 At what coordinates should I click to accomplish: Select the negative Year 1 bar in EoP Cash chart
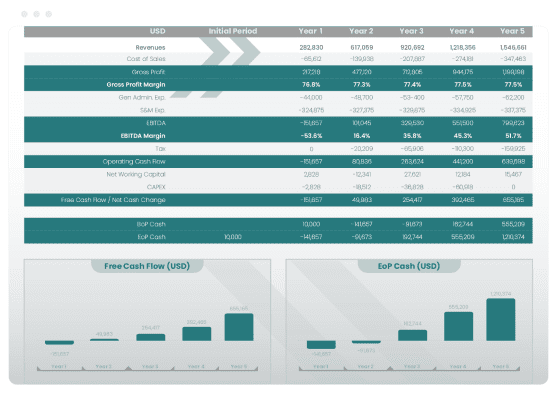[x=321, y=345]
